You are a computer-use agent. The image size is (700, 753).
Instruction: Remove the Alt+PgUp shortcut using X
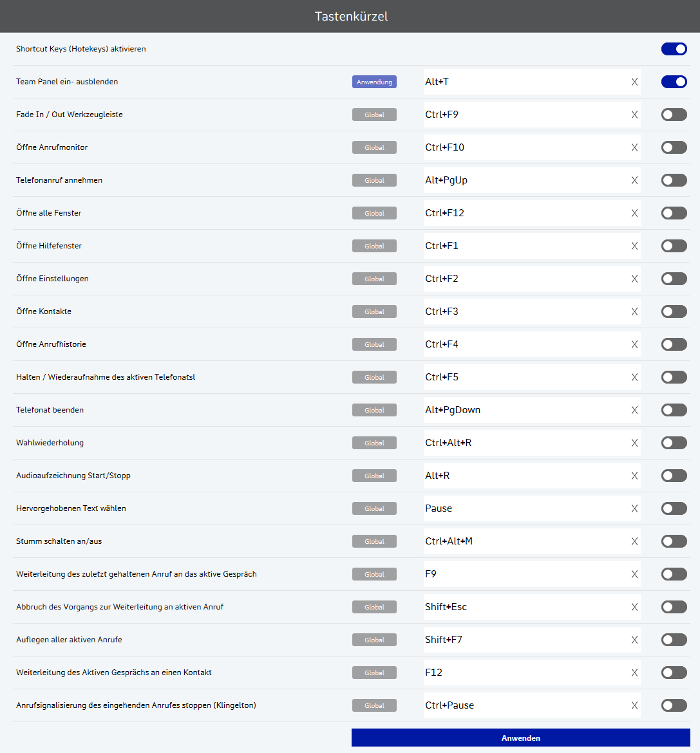click(x=634, y=180)
